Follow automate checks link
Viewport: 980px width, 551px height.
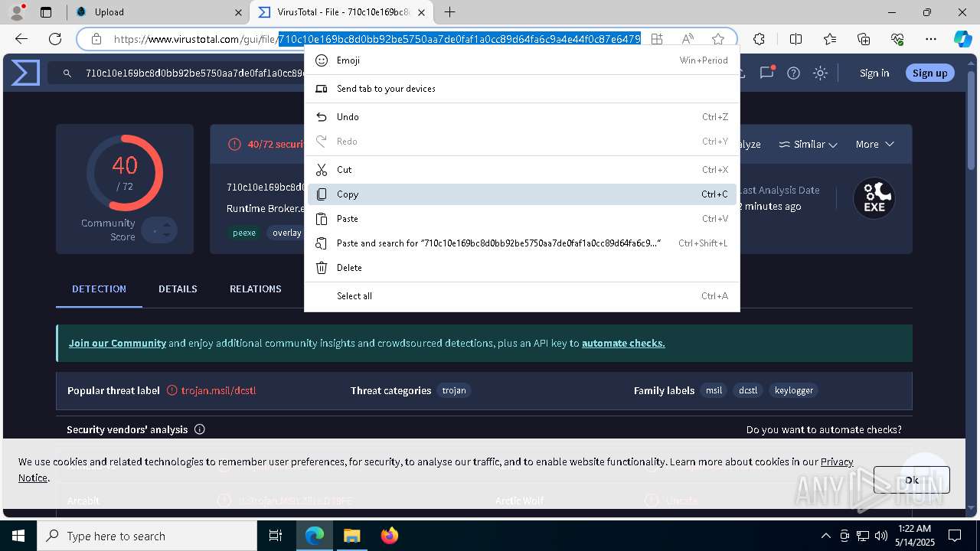(623, 343)
